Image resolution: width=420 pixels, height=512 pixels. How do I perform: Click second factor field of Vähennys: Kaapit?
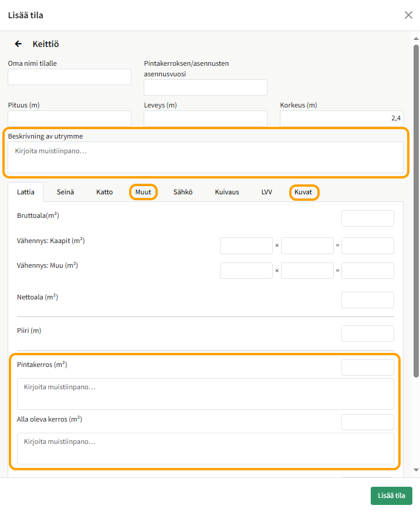(x=307, y=245)
